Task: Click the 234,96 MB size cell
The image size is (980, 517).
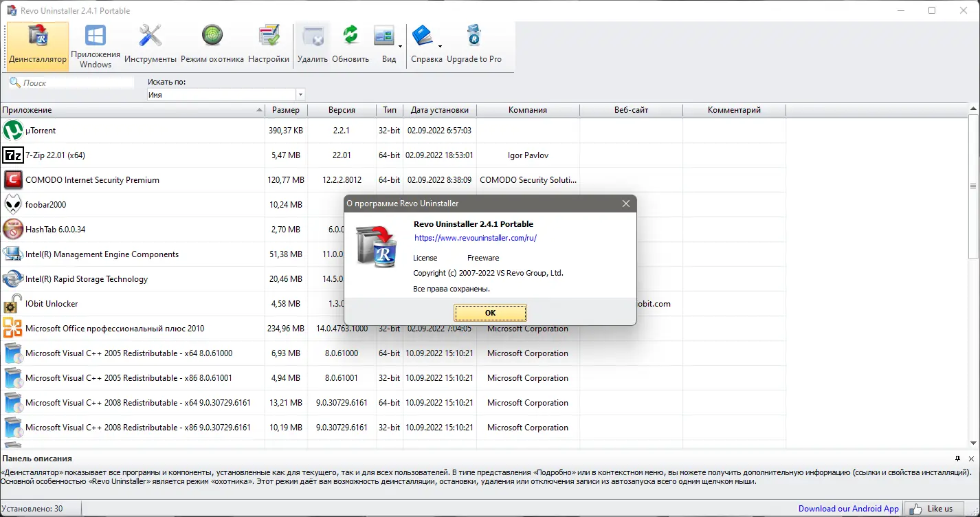Action: pos(286,329)
